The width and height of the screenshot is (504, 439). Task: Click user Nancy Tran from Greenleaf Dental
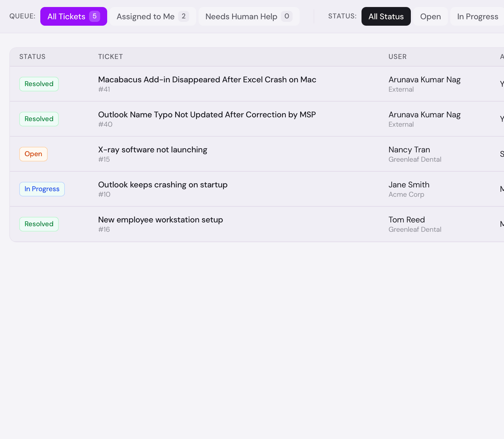pyautogui.click(x=409, y=149)
